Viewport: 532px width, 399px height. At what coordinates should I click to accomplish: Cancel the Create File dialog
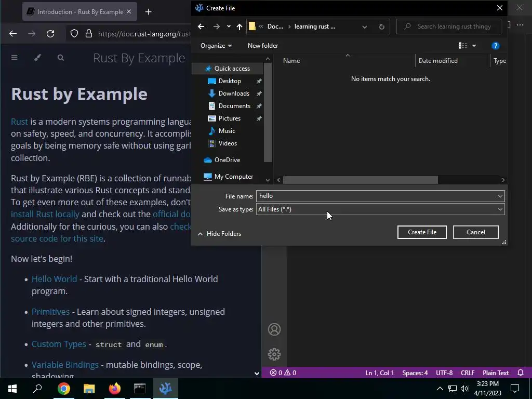point(475,232)
